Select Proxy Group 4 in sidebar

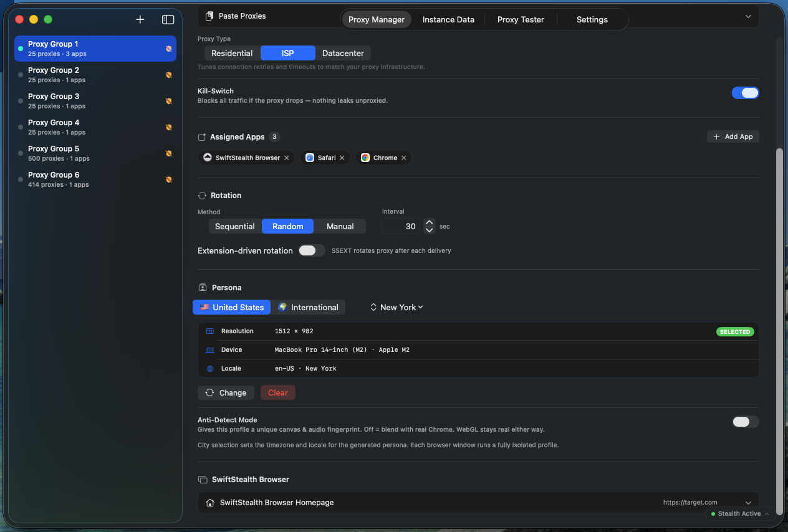tap(95, 127)
